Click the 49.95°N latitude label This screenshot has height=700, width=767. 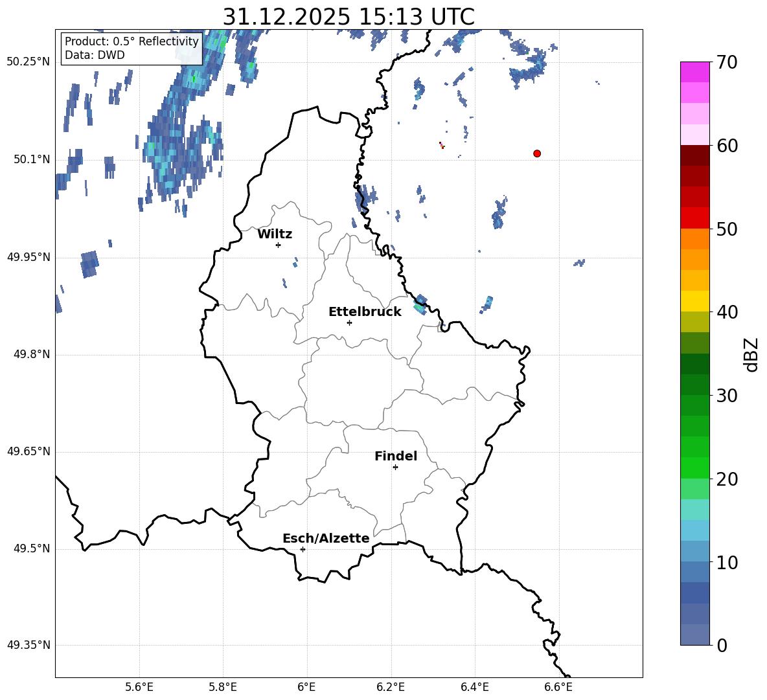click(29, 257)
